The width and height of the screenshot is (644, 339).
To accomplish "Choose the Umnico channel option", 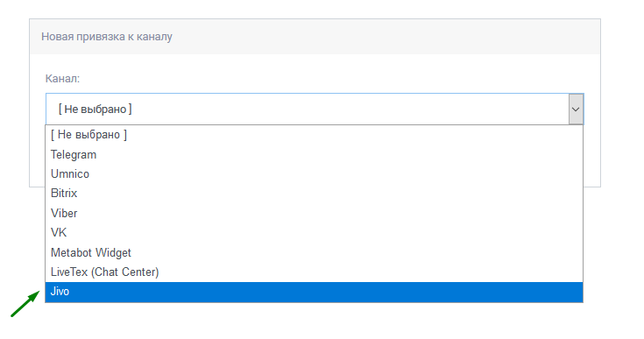I will 314,174.
